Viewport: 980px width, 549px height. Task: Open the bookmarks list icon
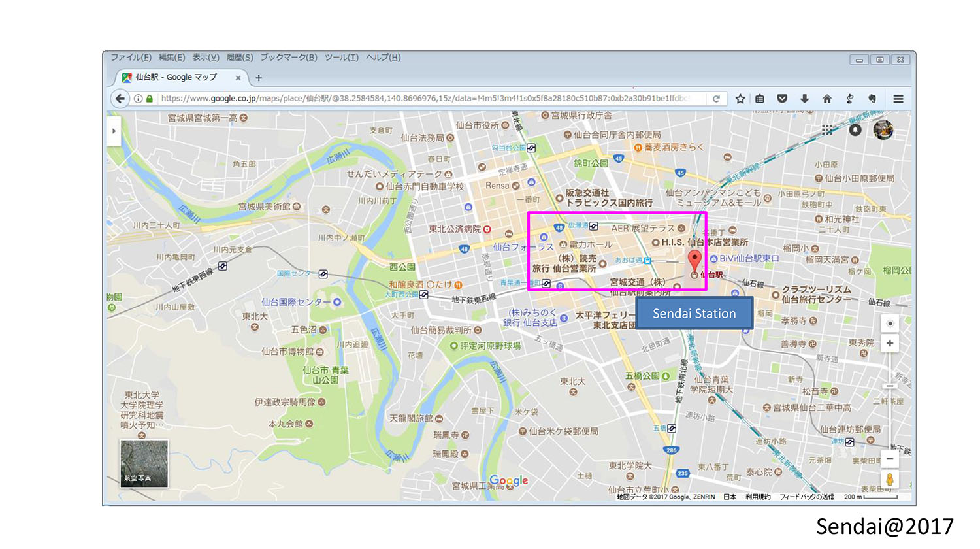(760, 99)
